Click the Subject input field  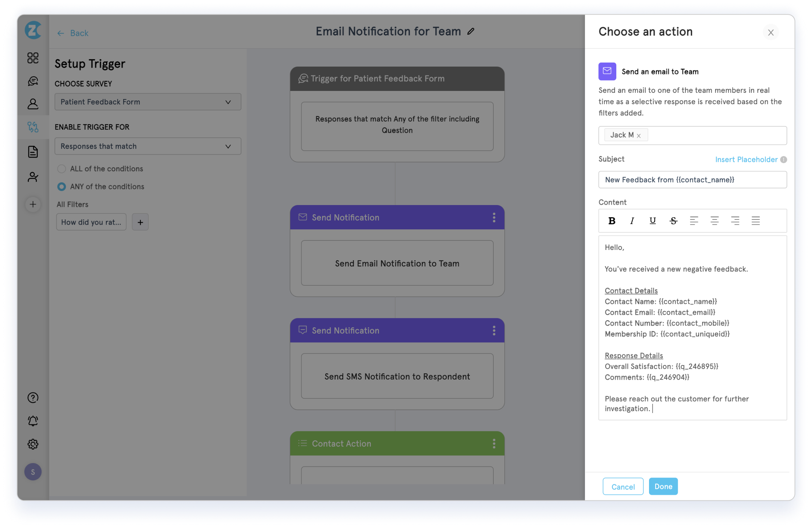(x=692, y=180)
